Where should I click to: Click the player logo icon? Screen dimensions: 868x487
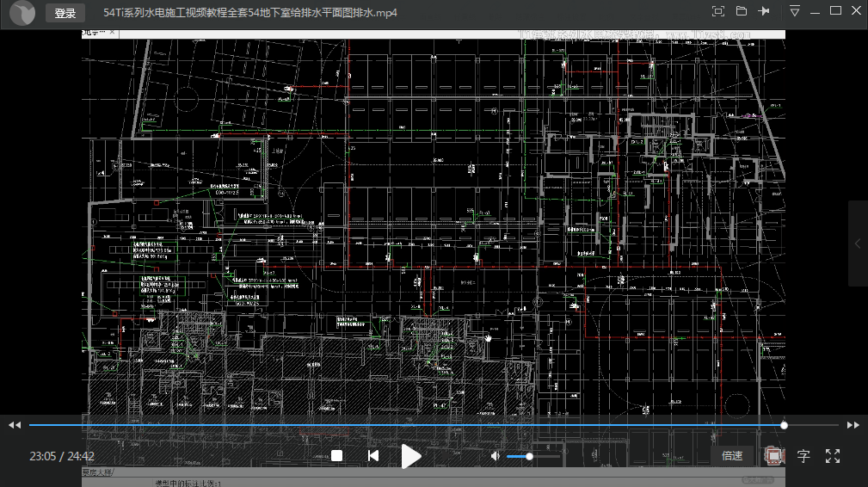click(x=22, y=13)
